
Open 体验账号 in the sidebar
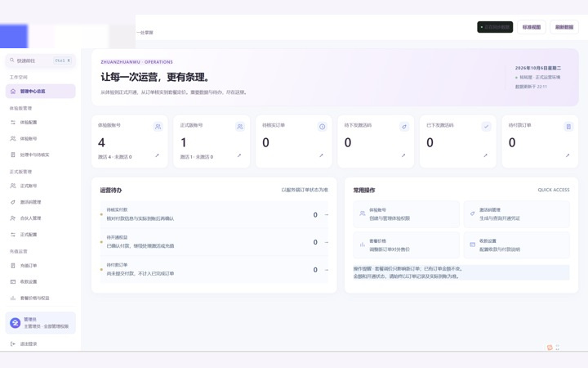(x=41, y=138)
